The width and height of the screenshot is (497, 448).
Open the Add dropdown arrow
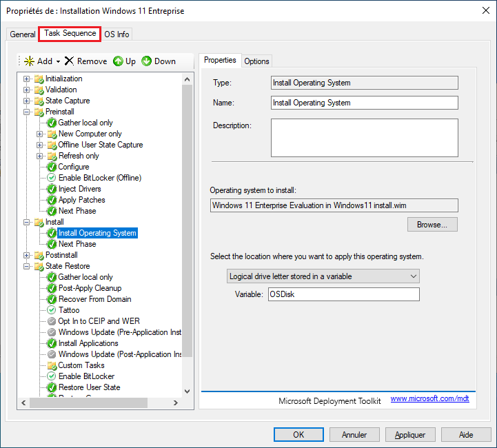pyautogui.click(x=58, y=61)
